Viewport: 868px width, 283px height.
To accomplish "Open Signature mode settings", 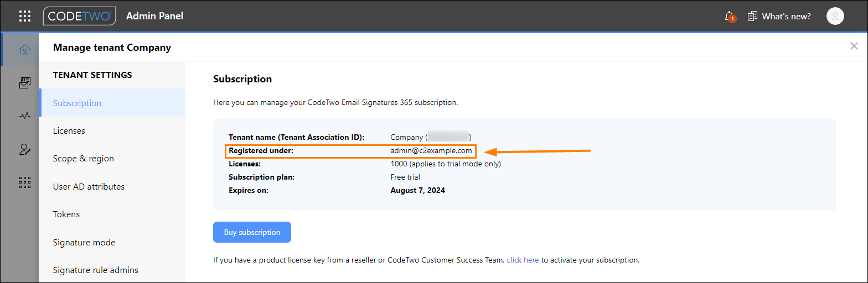I will pyautogui.click(x=112, y=243).
